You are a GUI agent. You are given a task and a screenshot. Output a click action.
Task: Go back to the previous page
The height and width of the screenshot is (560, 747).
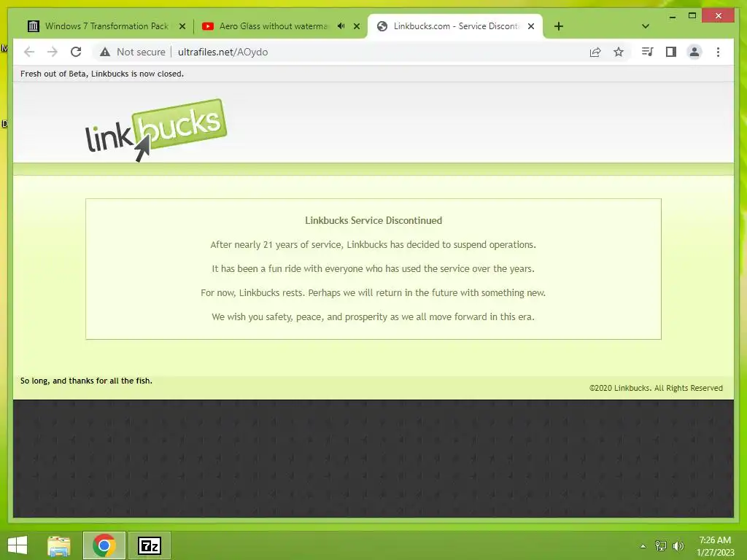[x=29, y=52]
